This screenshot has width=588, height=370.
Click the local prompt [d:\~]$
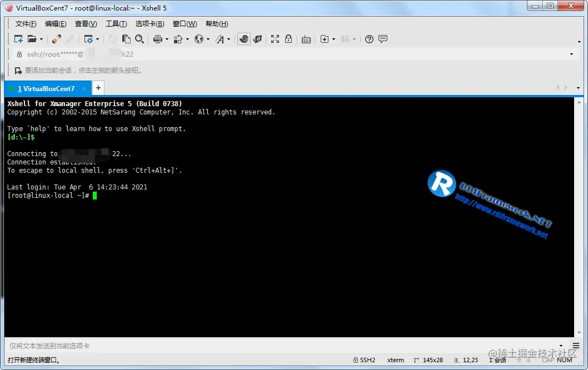coord(21,137)
